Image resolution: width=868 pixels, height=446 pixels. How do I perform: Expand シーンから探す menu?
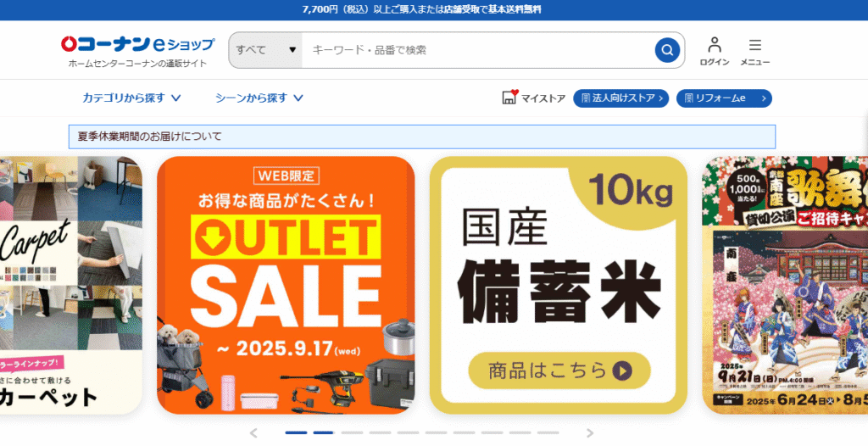(259, 98)
